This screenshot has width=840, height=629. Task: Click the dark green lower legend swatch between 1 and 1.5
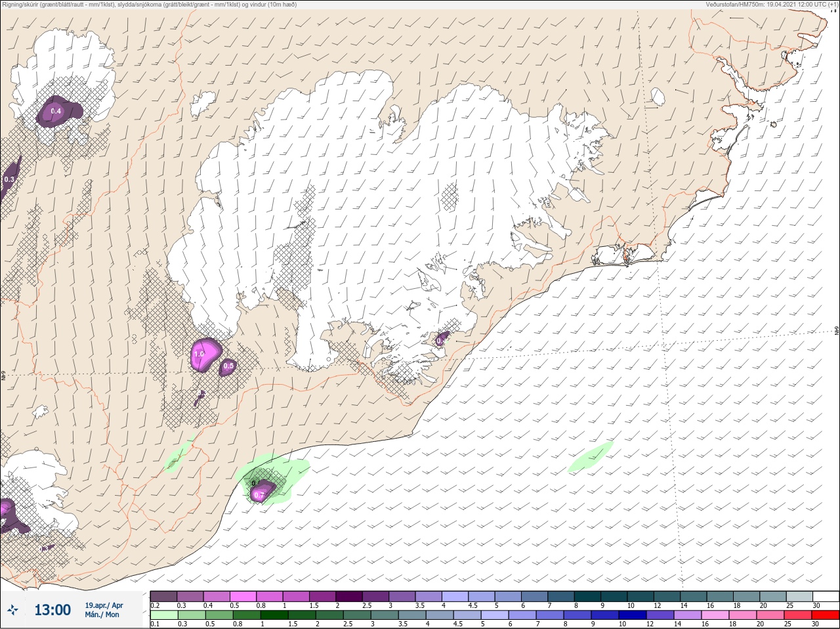(273, 616)
